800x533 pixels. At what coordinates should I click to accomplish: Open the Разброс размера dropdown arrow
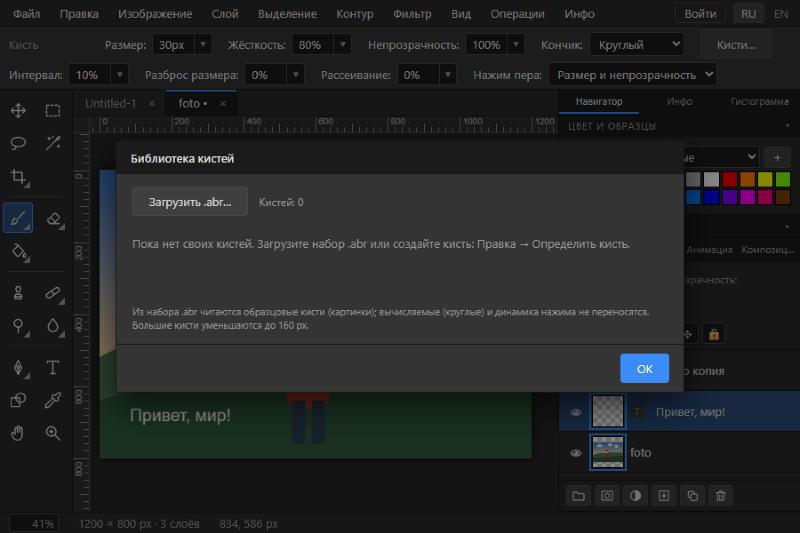pos(295,74)
